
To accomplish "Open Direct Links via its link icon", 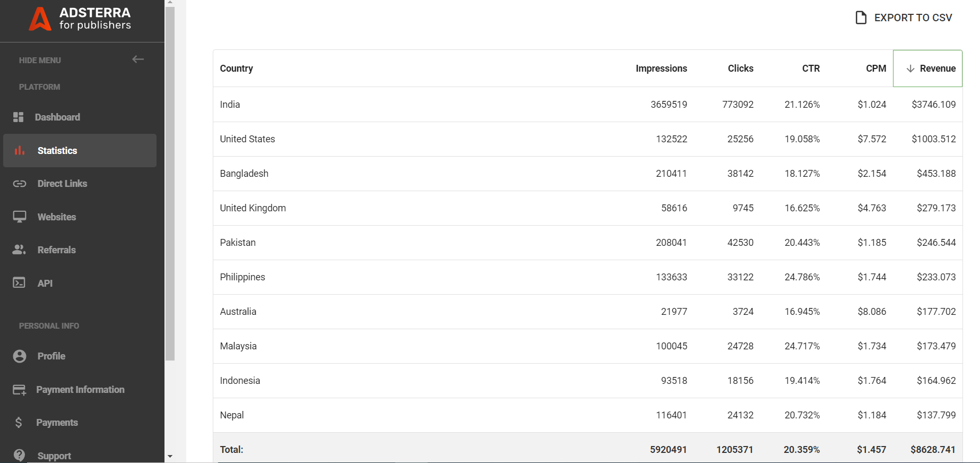I will (19, 183).
